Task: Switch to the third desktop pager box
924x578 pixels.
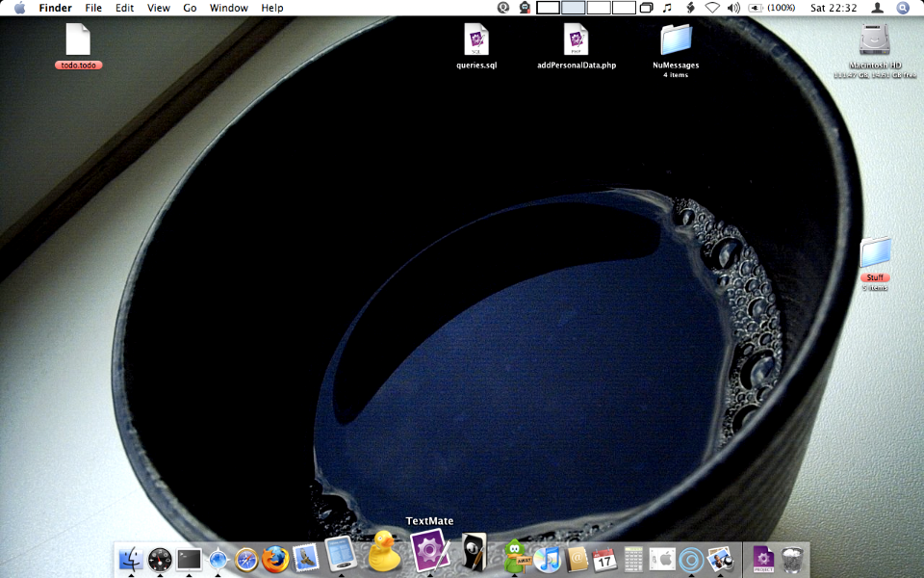Action: (599, 8)
